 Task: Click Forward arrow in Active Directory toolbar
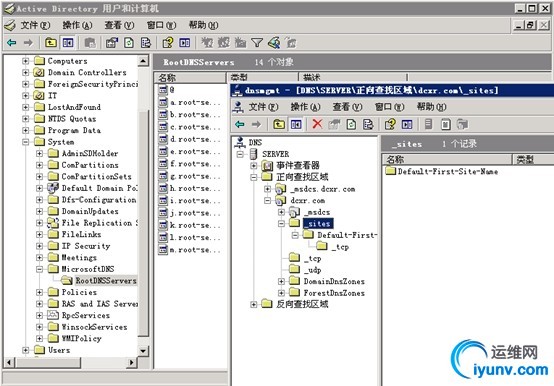[x=28, y=43]
